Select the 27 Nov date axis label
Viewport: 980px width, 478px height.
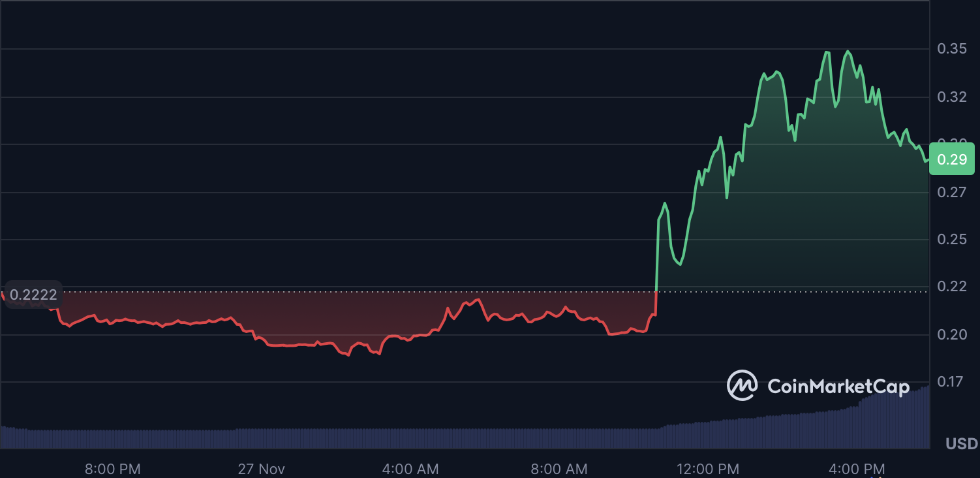point(262,469)
